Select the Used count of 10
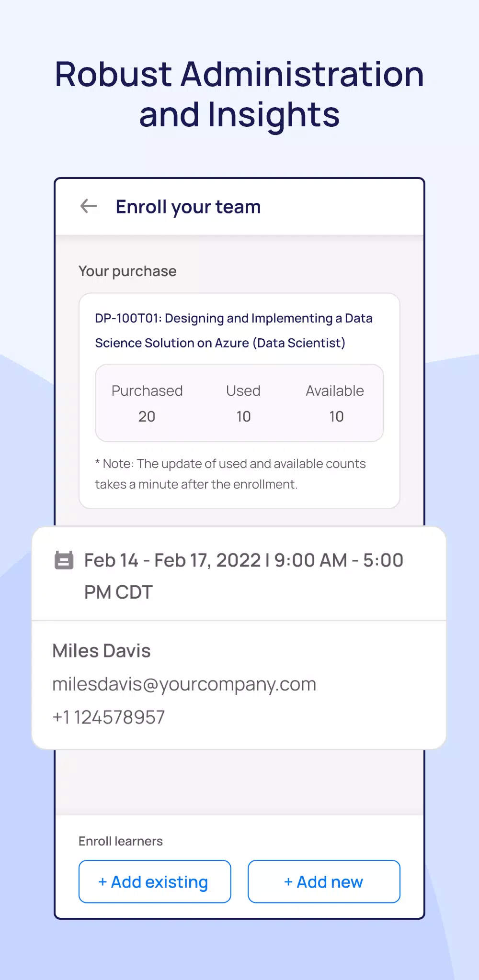The width and height of the screenshot is (479, 980). (243, 416)
